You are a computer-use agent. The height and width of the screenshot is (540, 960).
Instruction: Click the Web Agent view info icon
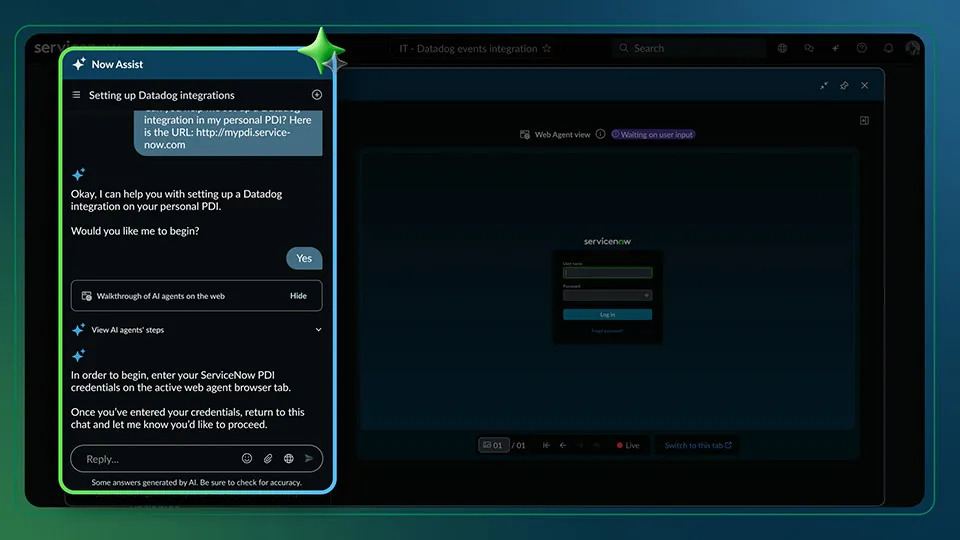point(601,134)
